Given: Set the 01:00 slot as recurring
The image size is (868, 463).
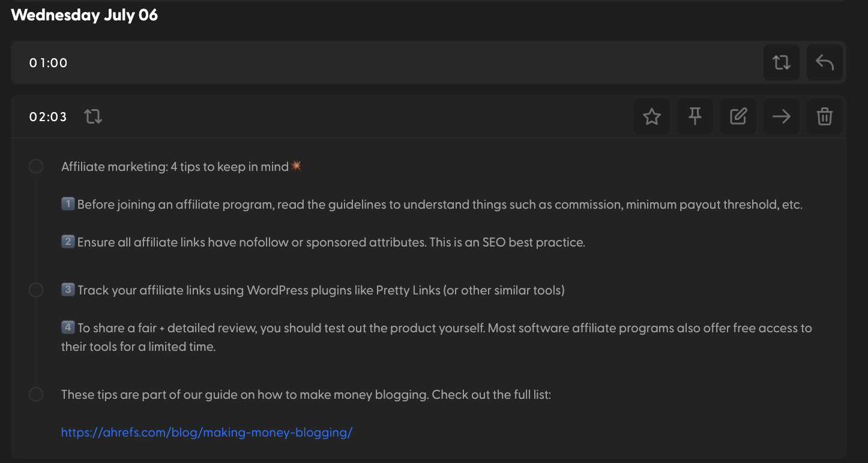Looking at the screenshot, I should (x=781, y=62).
